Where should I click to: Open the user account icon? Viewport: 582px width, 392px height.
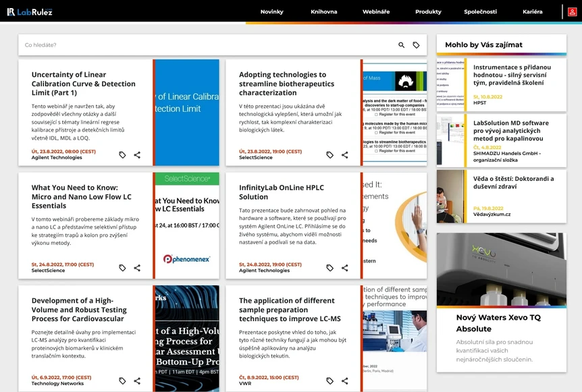[x=572, y=12]
